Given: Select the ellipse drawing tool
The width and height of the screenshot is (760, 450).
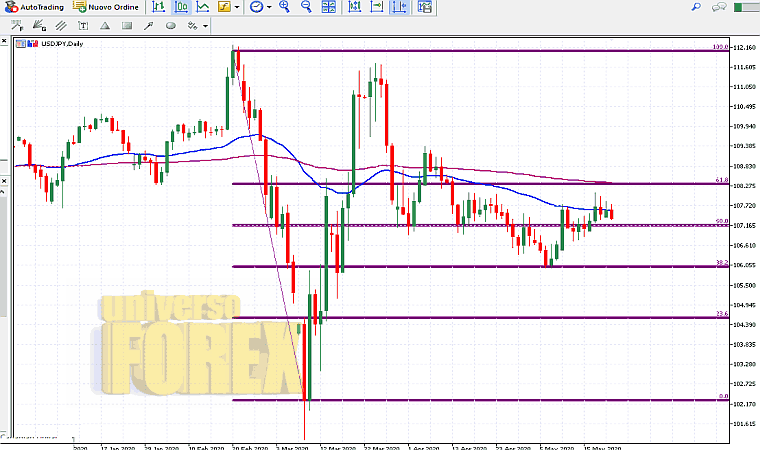Looking at the screenshot, I should point(173,27).
